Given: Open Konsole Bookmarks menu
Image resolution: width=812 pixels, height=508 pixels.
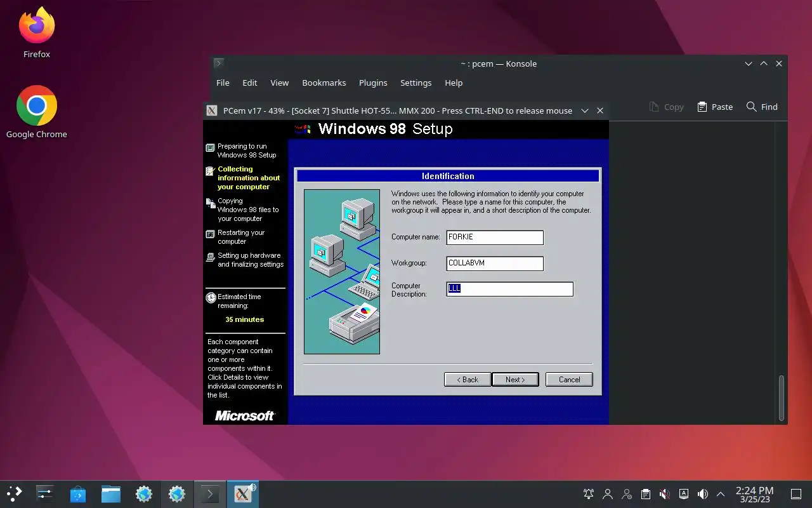Looking at the screenshot, I should pos(324,83).
